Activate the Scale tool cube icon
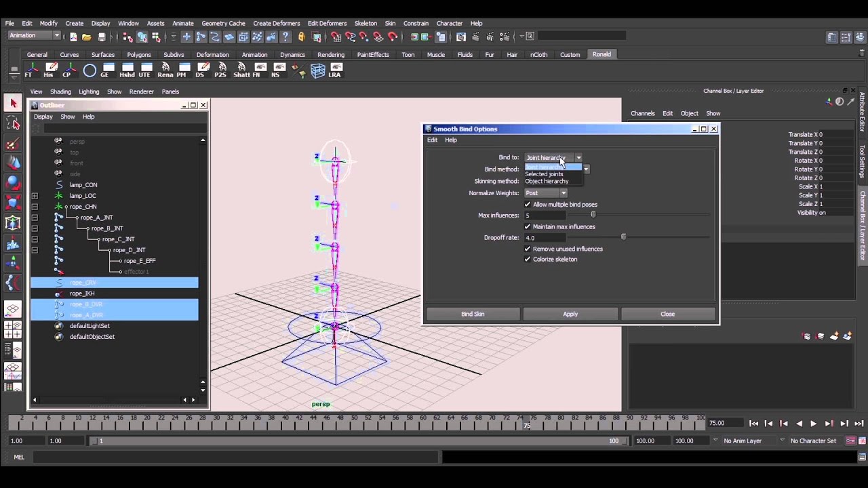The height and width of the screenshot is (488, 868). pyautogui.click(x=13, y=203)
